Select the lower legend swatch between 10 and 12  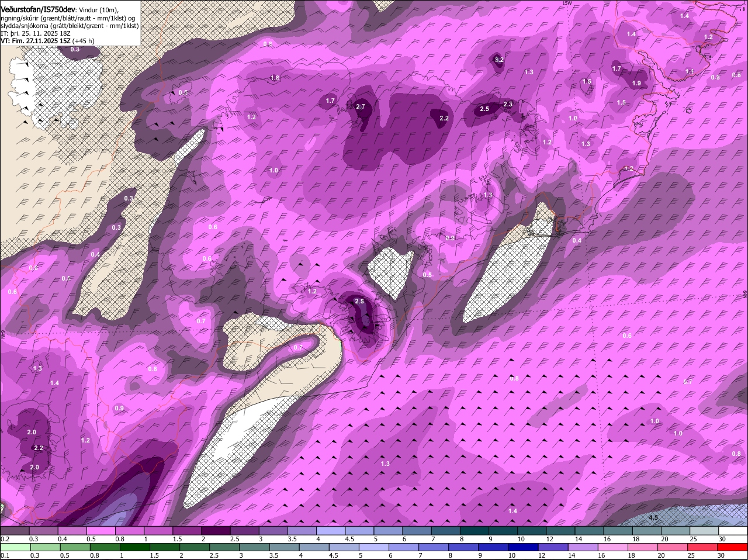[525, 547]
